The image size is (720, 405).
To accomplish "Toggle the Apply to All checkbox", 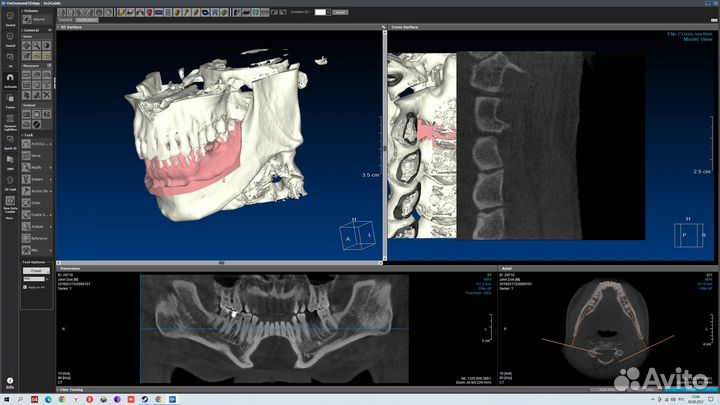I will point(25,287).
